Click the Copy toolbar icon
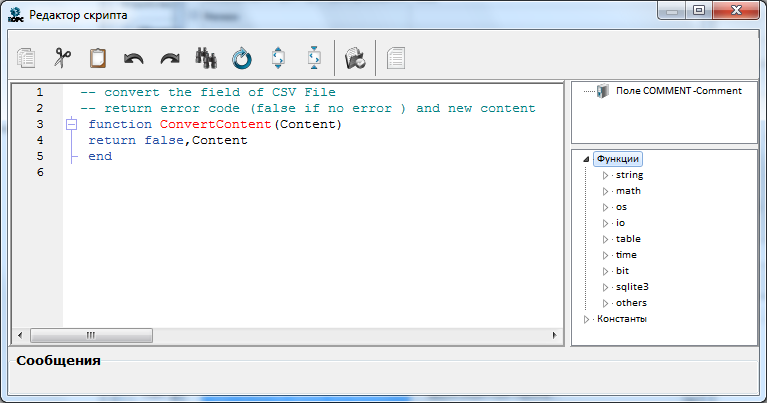The width and height of the screenshot is (767, 403). (x=26, y=58)
